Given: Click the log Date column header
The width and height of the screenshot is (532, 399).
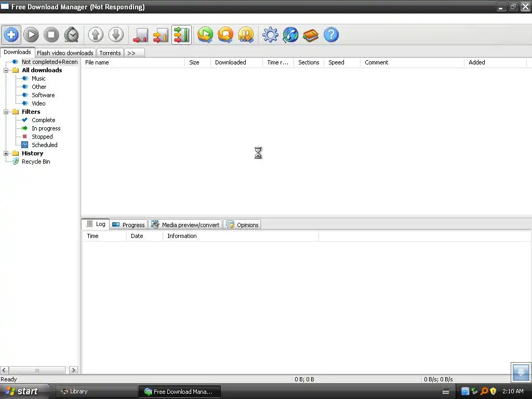Looking at the screenshot, I should pyautogui.click(x=144, y=236).
